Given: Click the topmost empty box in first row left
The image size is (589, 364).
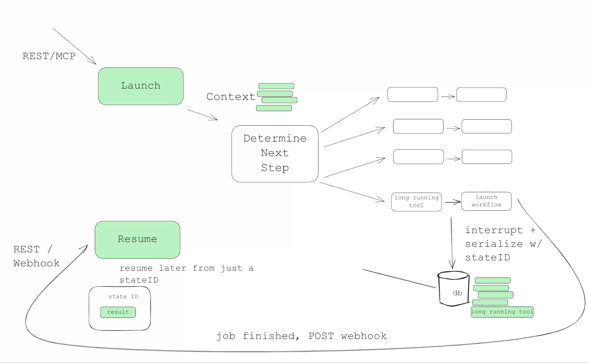Looking at the screenshot, I should (412, 95).
